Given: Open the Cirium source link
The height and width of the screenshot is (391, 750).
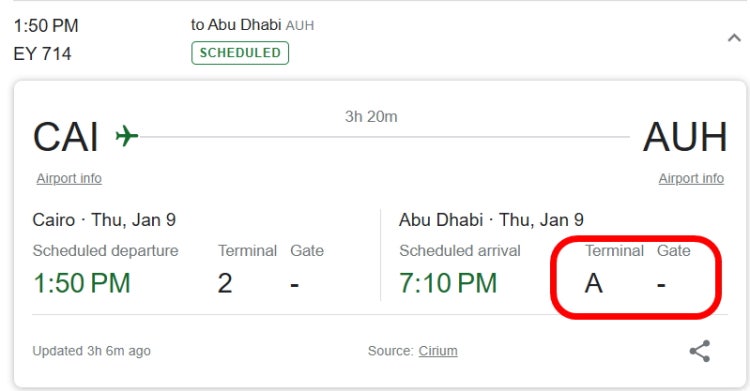Looking at the screenshot, I should (438, 351).
